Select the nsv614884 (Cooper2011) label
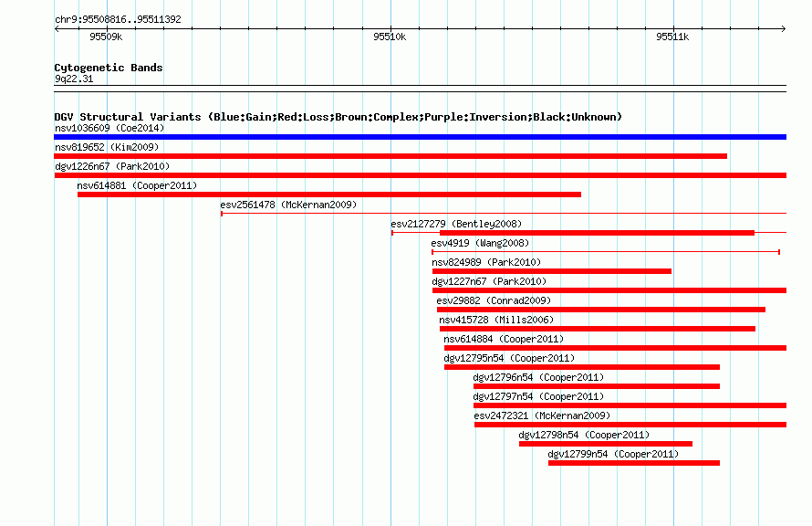 (504, 339)
